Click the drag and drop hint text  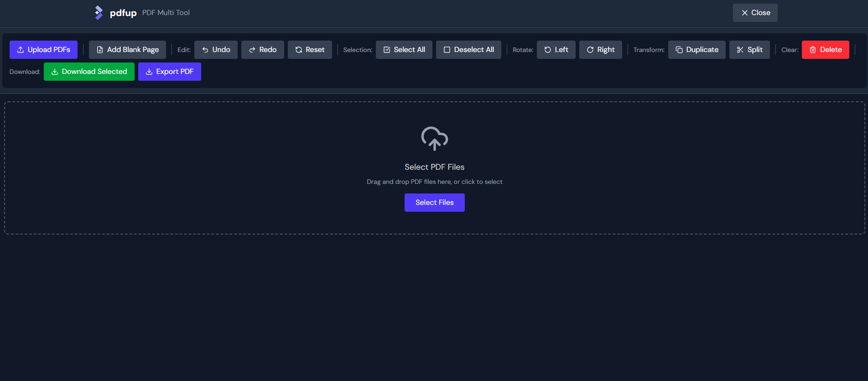coord(434,182)
